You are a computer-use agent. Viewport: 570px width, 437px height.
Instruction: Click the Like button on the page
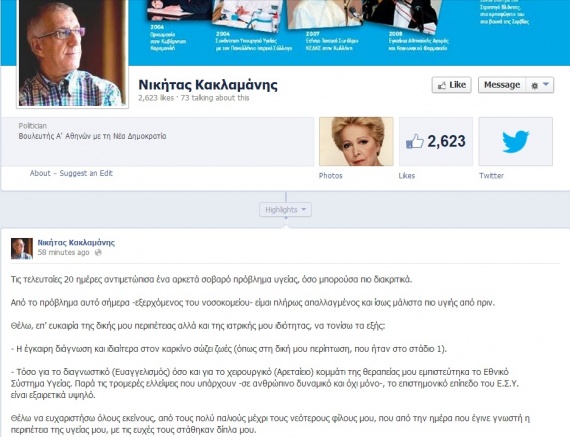[x=451, y=85]
